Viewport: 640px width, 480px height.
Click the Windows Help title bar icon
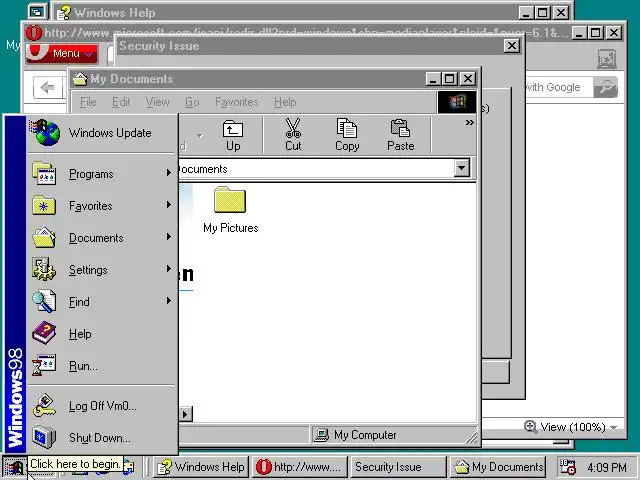point(64,13)
